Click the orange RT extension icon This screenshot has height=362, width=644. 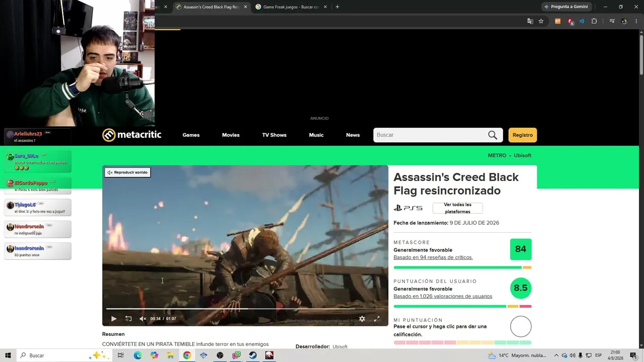point(557,21)
